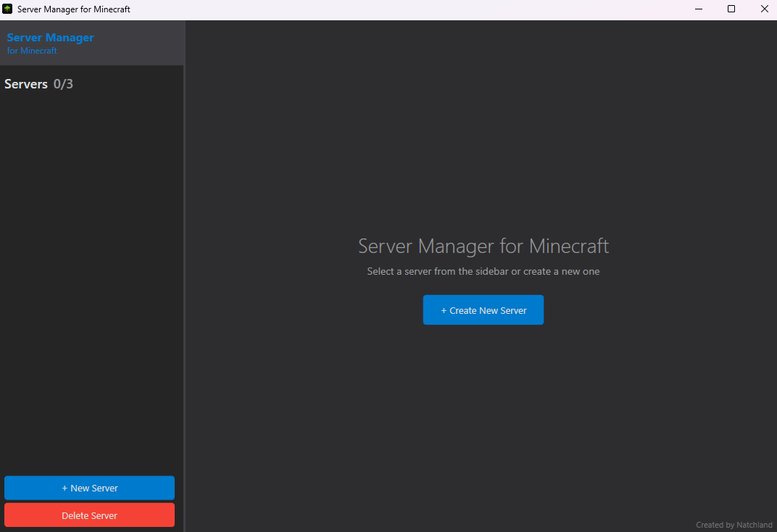Click the 'Select a server from the sidebar' text

click(x=483, y=271)
